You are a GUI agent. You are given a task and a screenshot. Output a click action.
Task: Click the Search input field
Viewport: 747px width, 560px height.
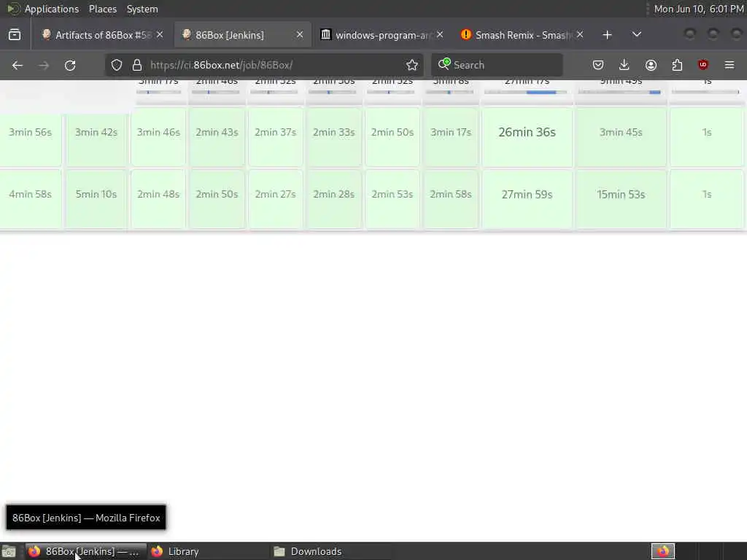(497, 65)
